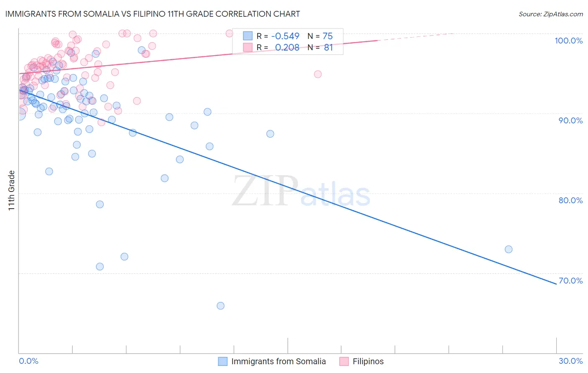Click the isolated pink point near 95%
The width and height of the screenshot is (588, 373).
click(318, 74)
